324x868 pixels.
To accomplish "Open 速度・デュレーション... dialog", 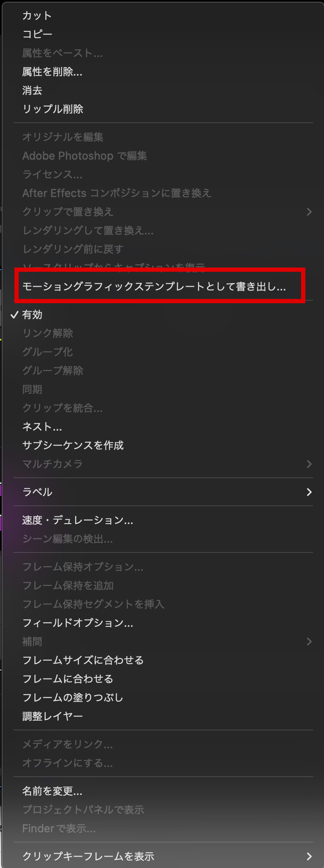I will tap(78, 520).
